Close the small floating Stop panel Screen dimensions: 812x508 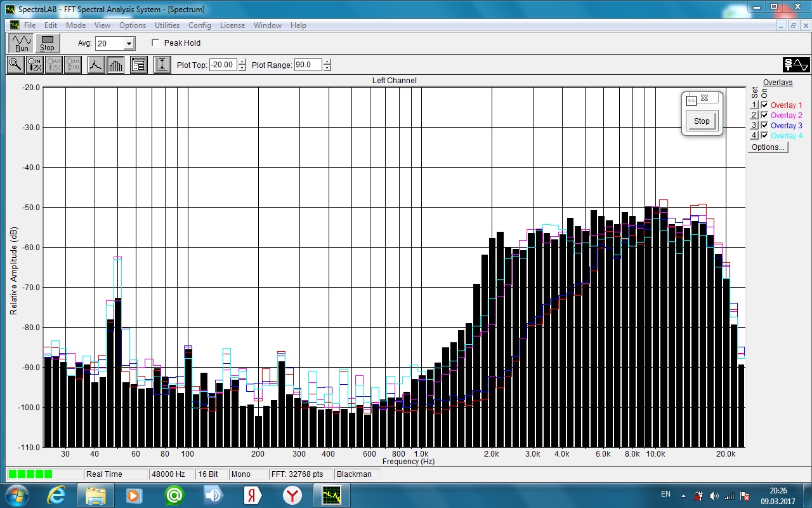[704, 98]
